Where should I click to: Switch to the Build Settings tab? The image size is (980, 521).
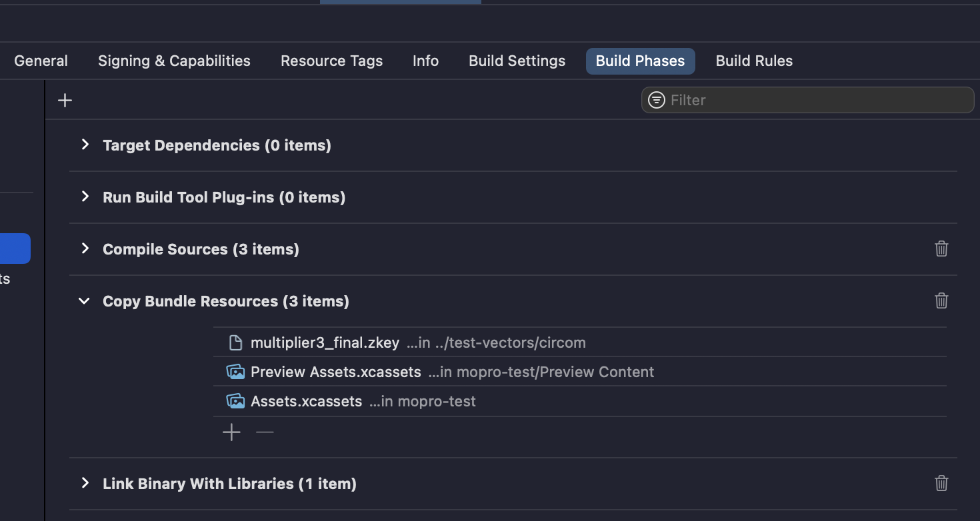tap(517, 61)
